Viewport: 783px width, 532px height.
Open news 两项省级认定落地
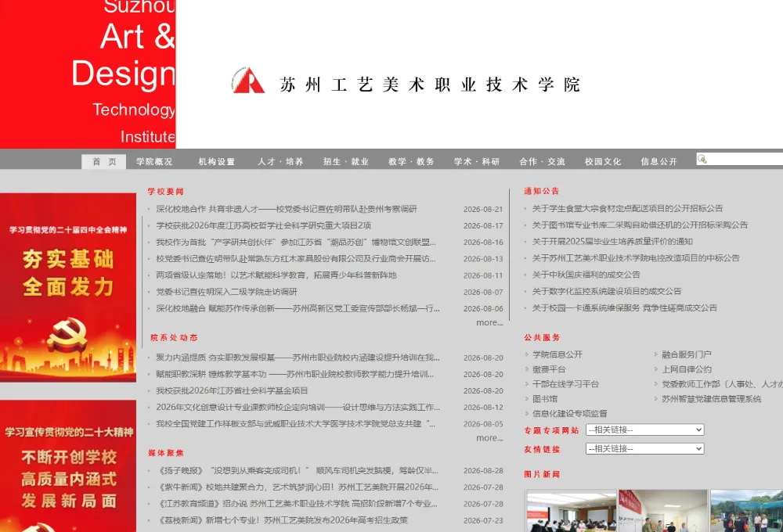[x=276, y=275]
